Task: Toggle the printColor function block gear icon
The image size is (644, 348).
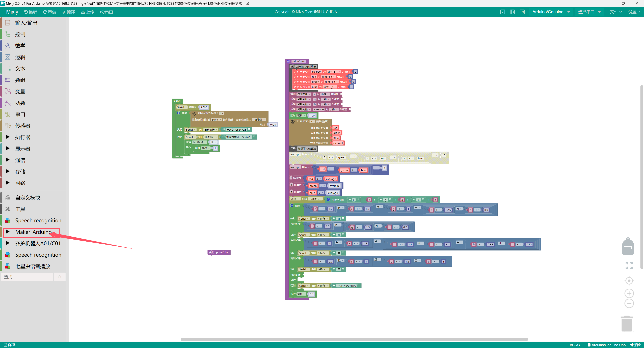Action: pyautogui.click(x=288, y=61)
